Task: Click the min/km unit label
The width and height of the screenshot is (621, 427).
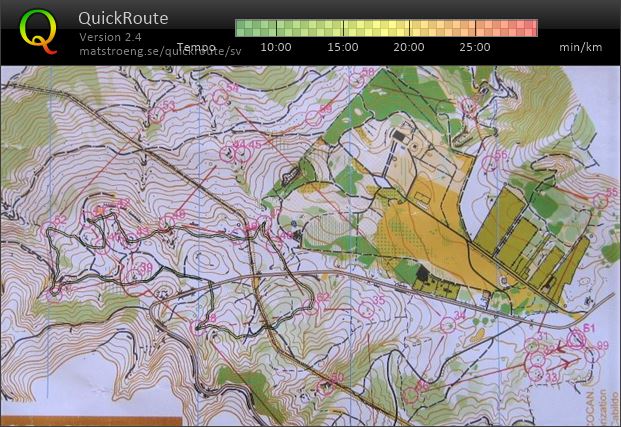Action: coord(581,47)
